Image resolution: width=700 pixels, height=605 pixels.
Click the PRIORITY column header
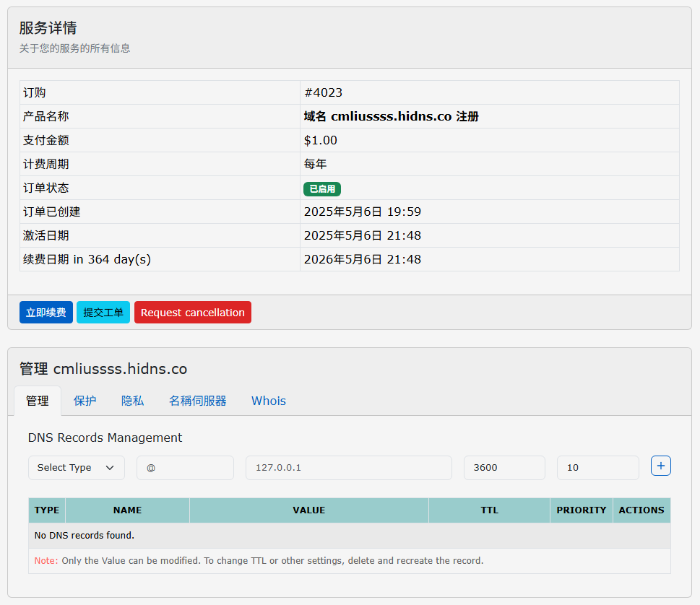tap(581, 510)
